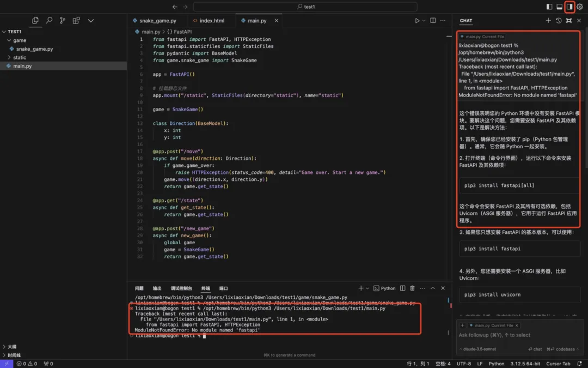Start a new chat with plus icon
The height and width of the screenshot is (368, 588).
coord(548,21)
